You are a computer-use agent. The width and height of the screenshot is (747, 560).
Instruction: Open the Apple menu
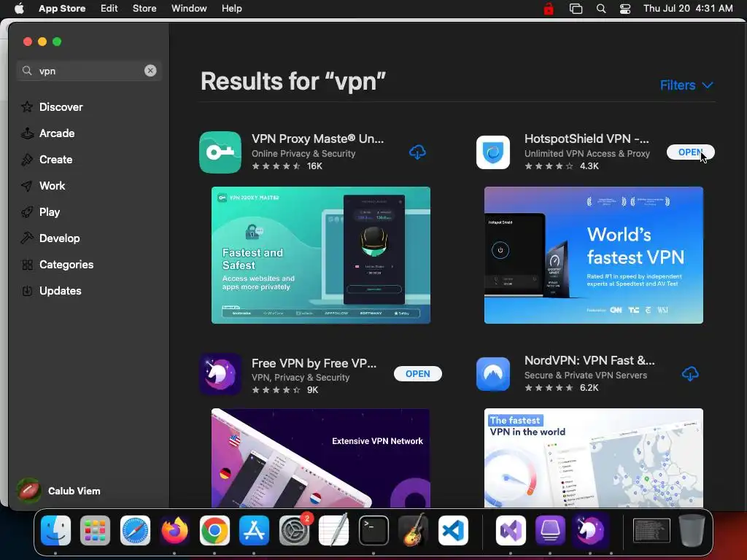click(19, 9)
